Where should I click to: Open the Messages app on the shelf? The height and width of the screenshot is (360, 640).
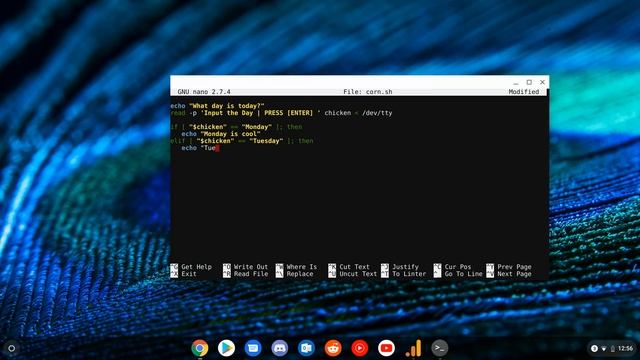tap(253, 348)
